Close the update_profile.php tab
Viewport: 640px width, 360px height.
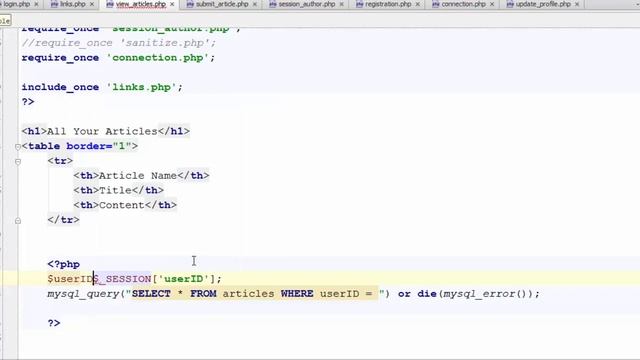pos(577,4)
